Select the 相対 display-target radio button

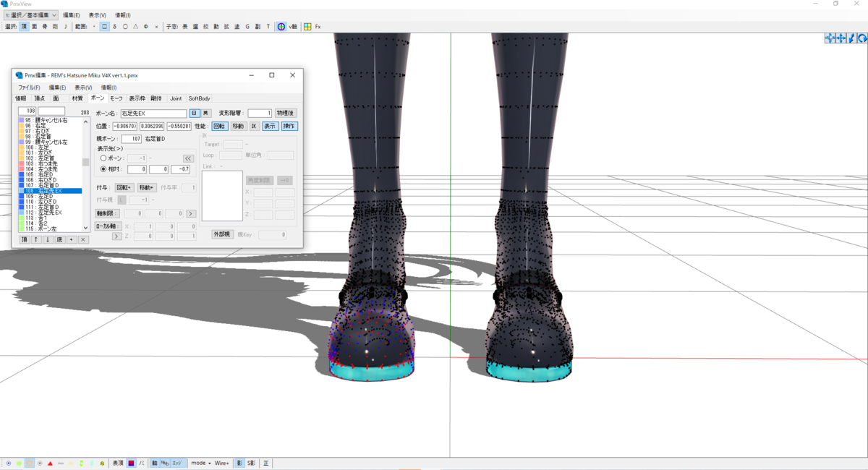(103, 169)
